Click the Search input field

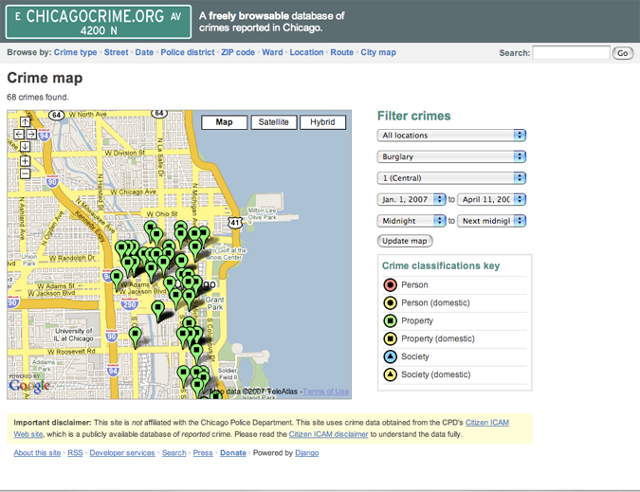[570, 52]
